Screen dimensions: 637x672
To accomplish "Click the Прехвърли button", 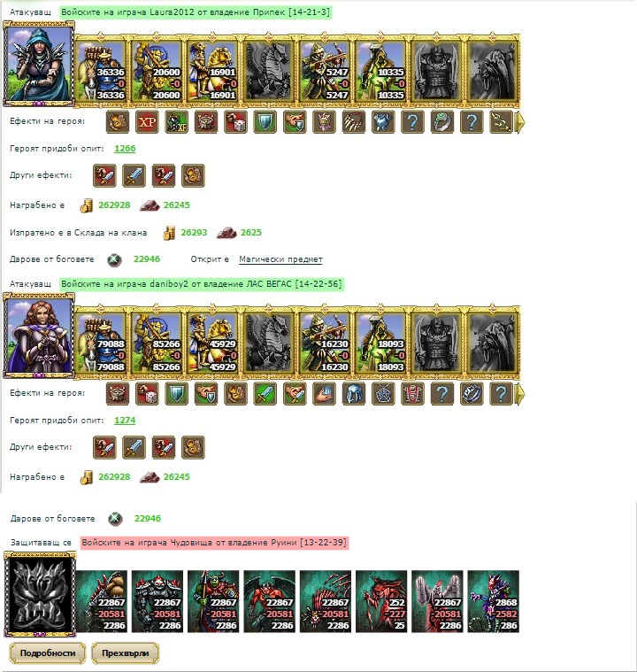I will [x=126, y=653].
